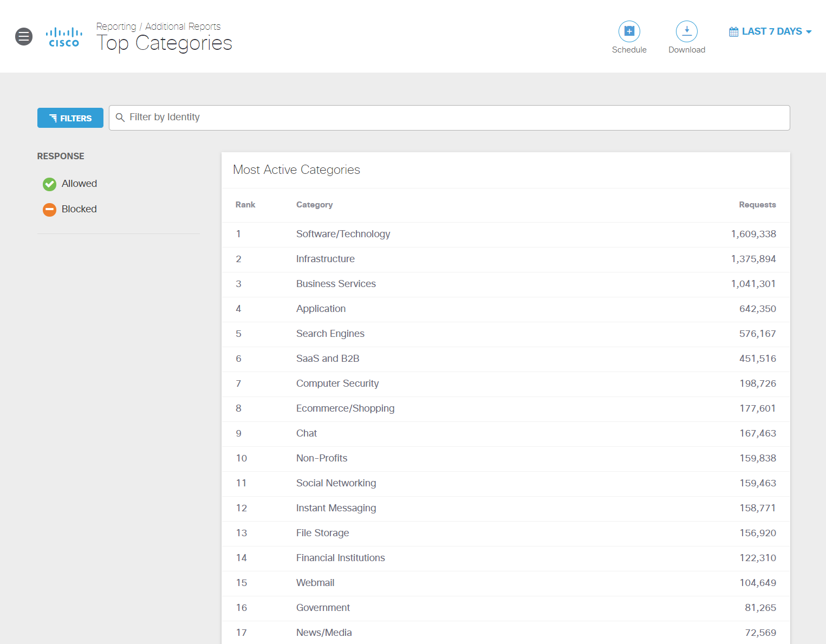Image resolution: width=826 pixels, height=644 pixels.
Task: Open the hamburger navigation menu
Action: point(24,36)
